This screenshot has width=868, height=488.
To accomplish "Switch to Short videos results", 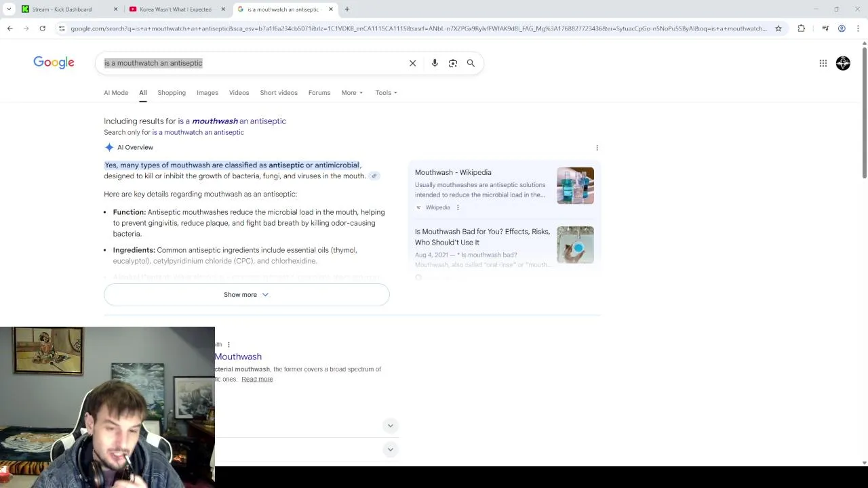I will click(x=279, y=93).
